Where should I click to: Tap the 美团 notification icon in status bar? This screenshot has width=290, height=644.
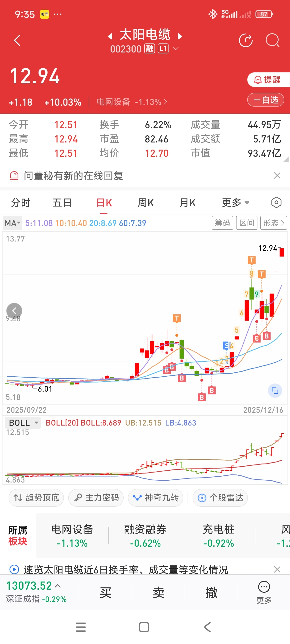44,14
